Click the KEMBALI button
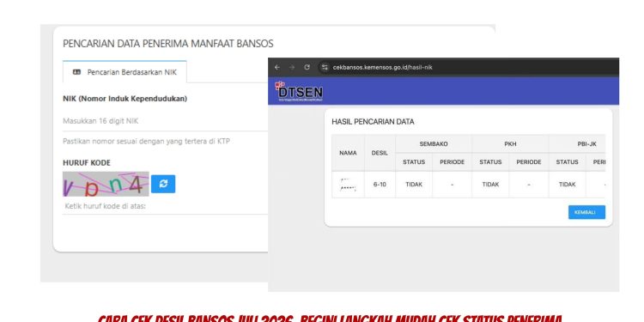The image size is (644, 322). tap(586, 212)
